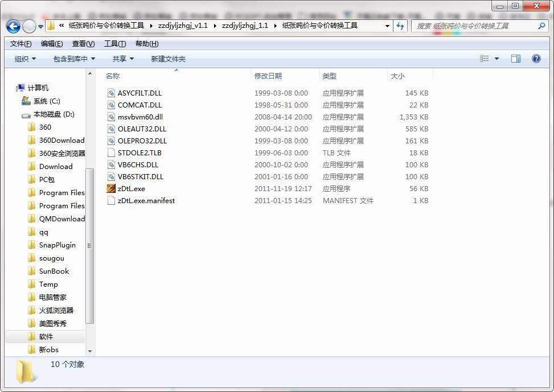Click the zzdjyljzhgj_1.1 breadcrumb segment
Screen dimensions: 554x392
(245, 26)
